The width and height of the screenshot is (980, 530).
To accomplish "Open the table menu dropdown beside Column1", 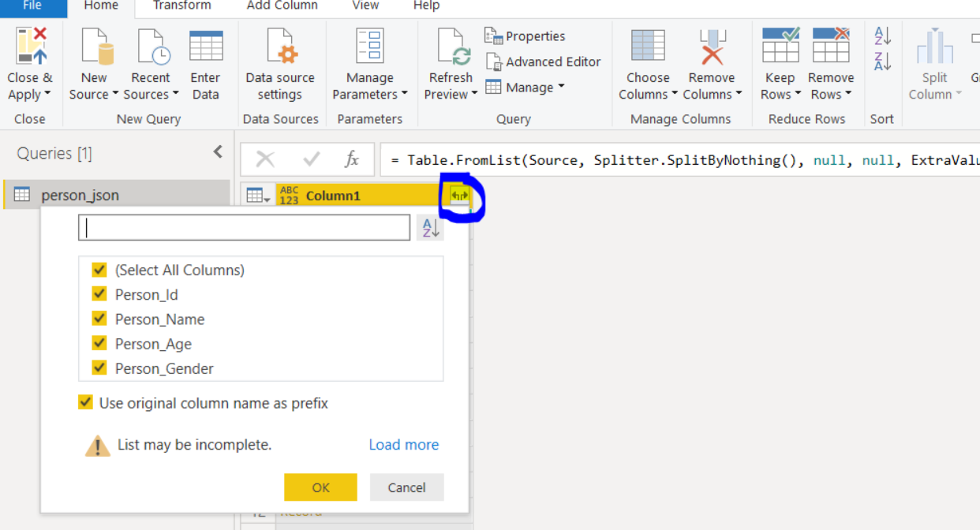I will [258, 196].
